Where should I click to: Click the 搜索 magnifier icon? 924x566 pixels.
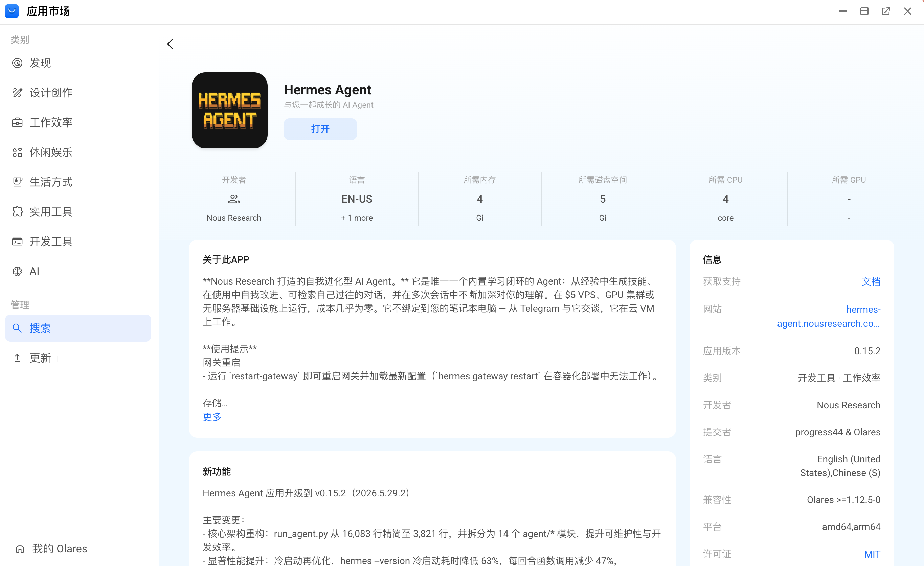point(17,328)
